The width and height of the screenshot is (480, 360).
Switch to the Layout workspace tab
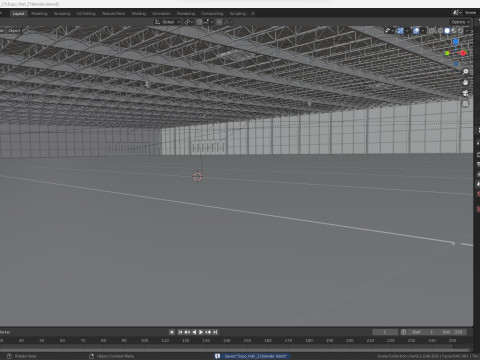coord(18,14)
